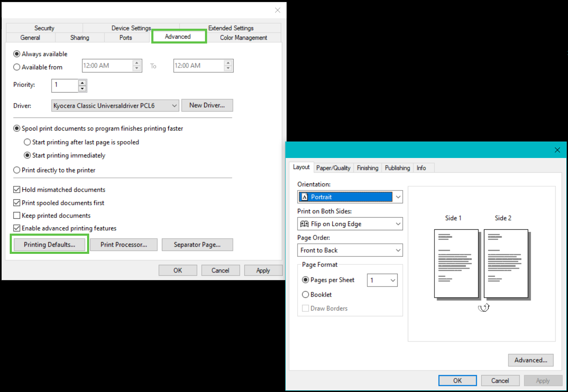The height and width of the screenshot is (392, 568).
Task: Expand the Page Order dropdown
Action: tap(350, 250)
